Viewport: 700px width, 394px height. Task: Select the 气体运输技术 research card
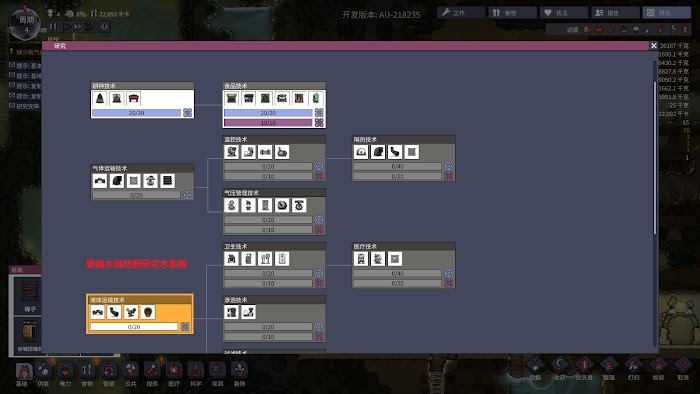coord(142,182)
